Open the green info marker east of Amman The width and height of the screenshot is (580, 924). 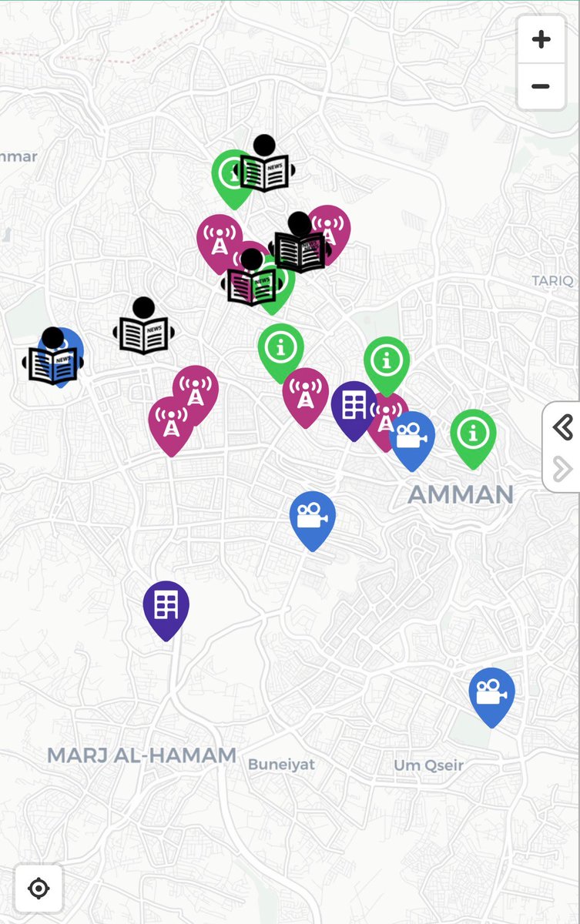(473, 439)
